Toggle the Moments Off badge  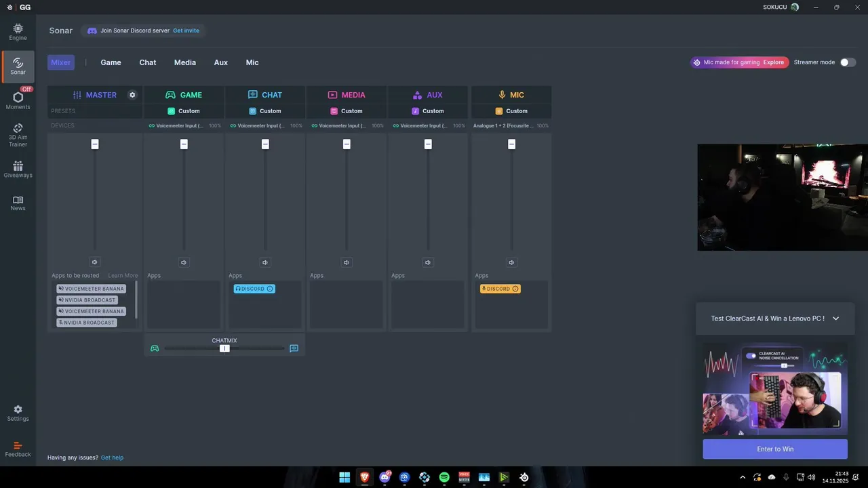coord(26,89)
